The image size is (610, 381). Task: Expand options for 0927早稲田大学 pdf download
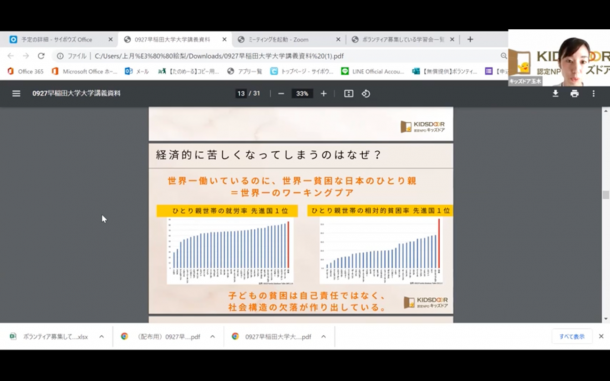click(323, 337)
